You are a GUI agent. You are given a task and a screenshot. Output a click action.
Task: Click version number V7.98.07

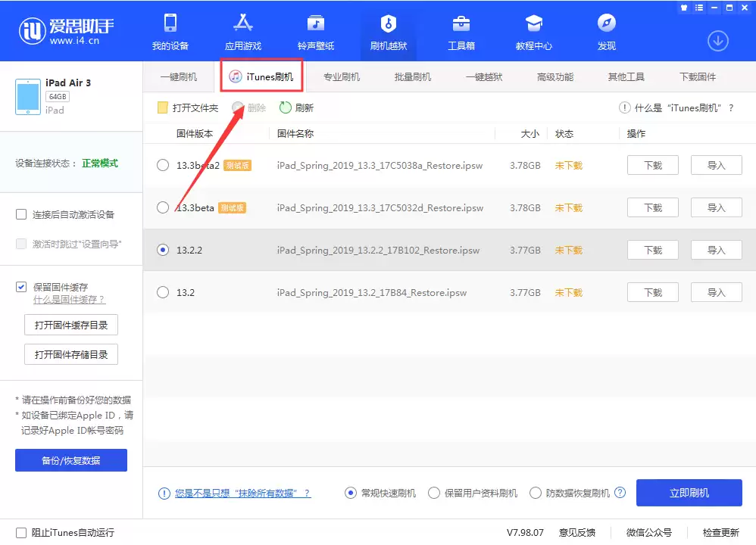tap(524, 532)
